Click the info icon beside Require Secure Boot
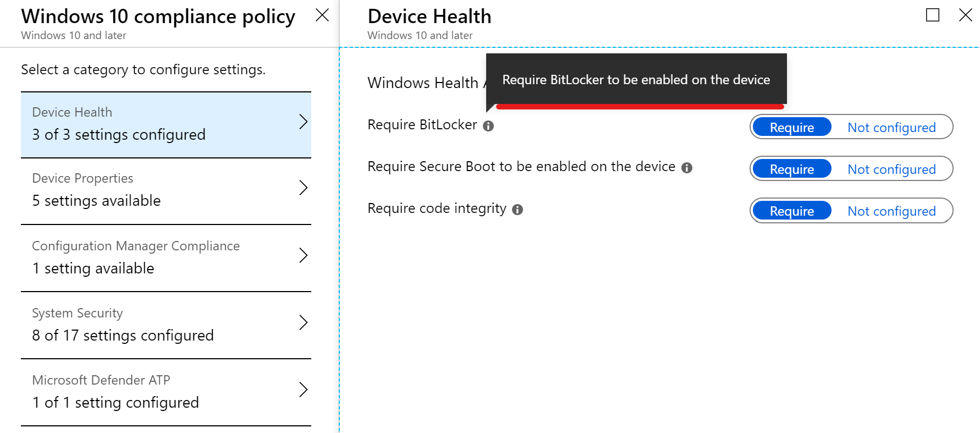980x433 pixels. [x=687, y=168]
